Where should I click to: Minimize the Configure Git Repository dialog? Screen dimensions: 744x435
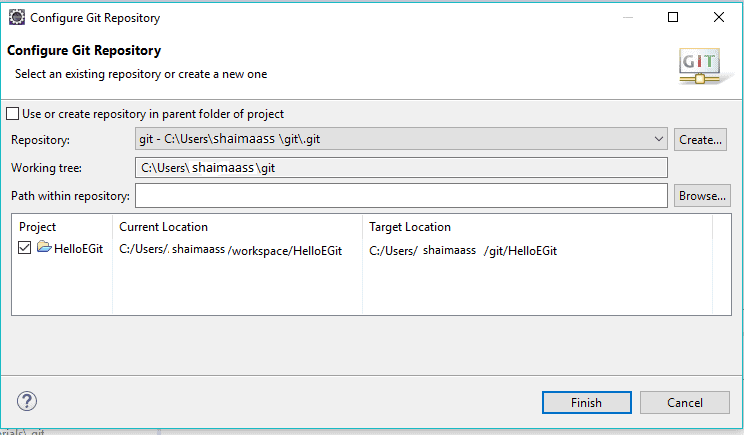pyautogui.click(x=626, y=17)
